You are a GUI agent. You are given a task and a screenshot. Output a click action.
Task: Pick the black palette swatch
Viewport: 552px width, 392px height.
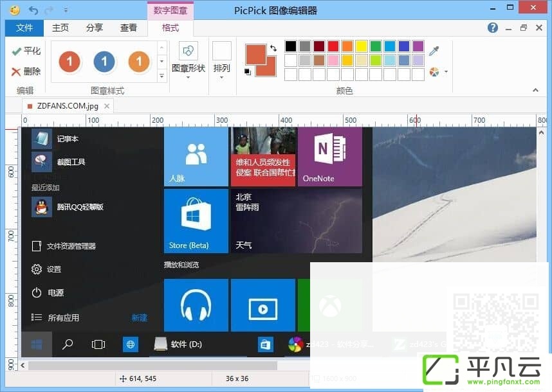pos(291,46)
